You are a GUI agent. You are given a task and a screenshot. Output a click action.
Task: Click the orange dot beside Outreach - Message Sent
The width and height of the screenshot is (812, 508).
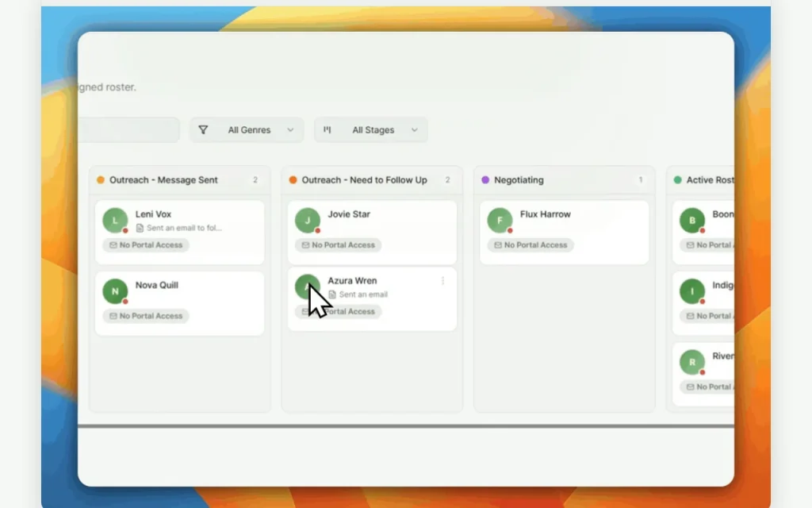101,180
